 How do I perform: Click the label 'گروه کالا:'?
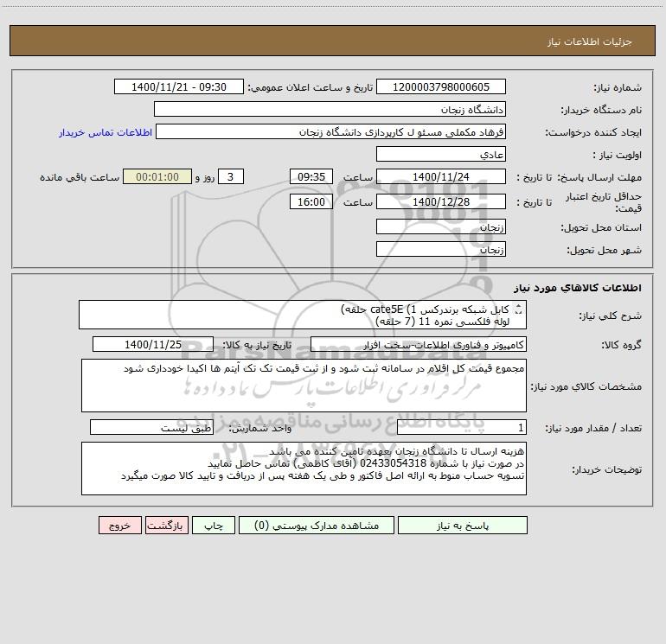click(622, 345)
